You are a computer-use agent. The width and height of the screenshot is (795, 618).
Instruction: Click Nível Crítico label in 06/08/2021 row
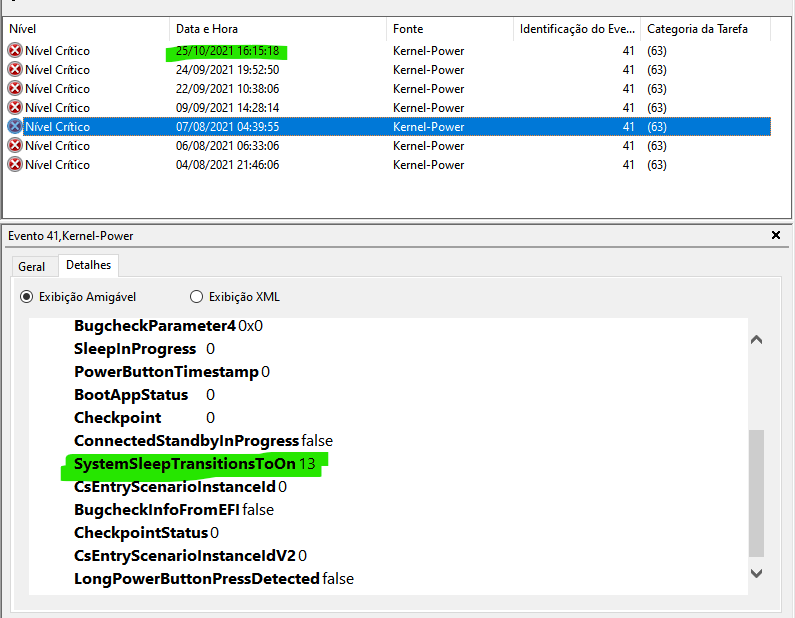(57, 146)
